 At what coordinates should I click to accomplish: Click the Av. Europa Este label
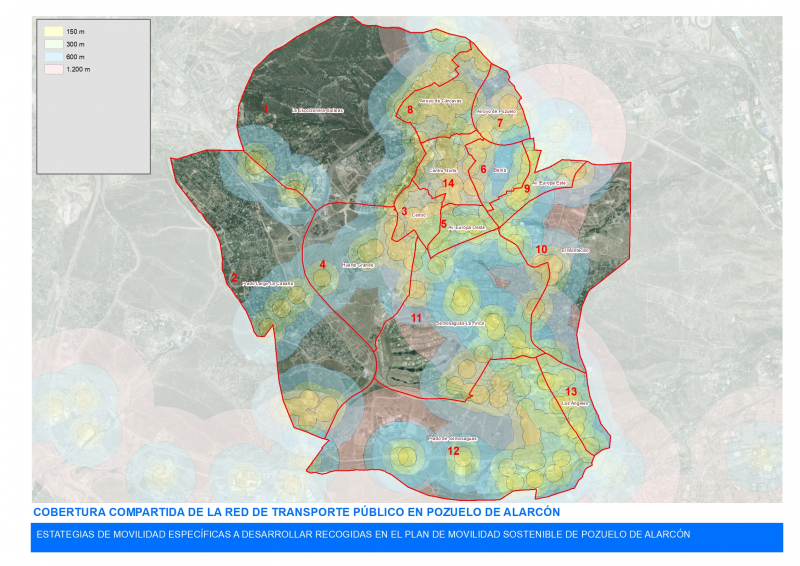coord(549,183)
